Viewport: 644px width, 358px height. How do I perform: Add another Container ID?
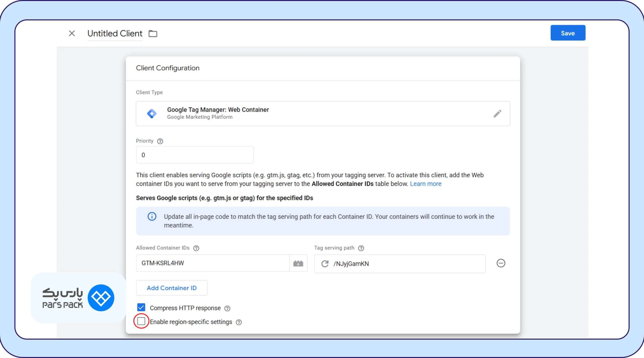click(172, 288)
